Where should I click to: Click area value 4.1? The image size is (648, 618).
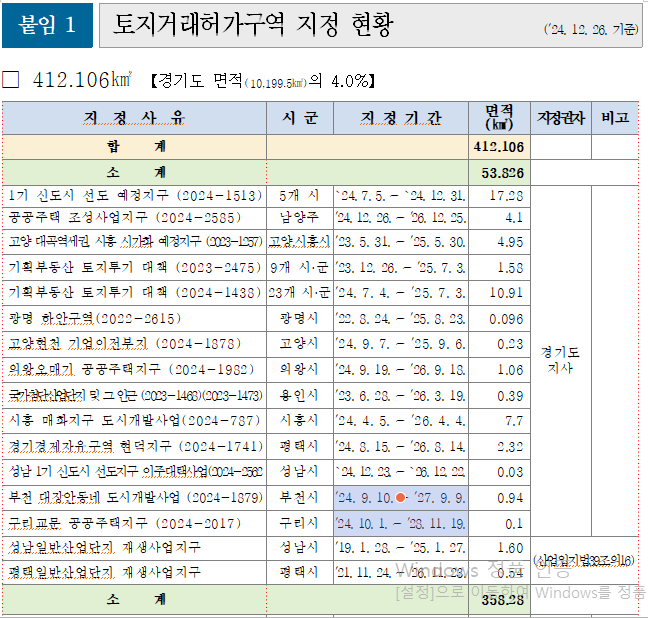coord(499,218)
